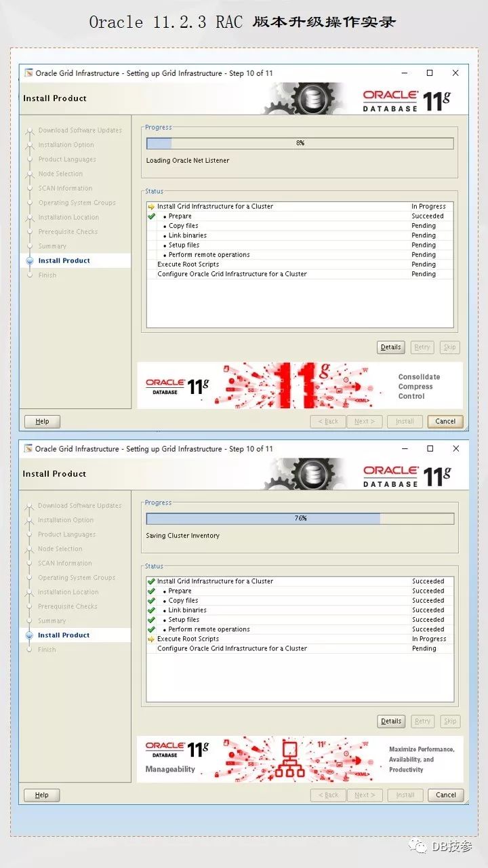
Task: Click the 8% progress bar
Action: click(300, 143)
